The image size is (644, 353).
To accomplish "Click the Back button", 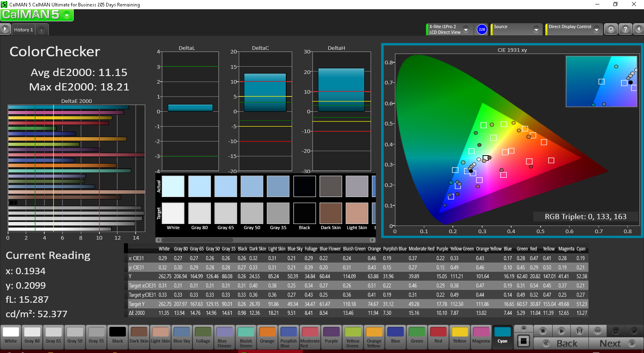I will click(x=561, y=343).
